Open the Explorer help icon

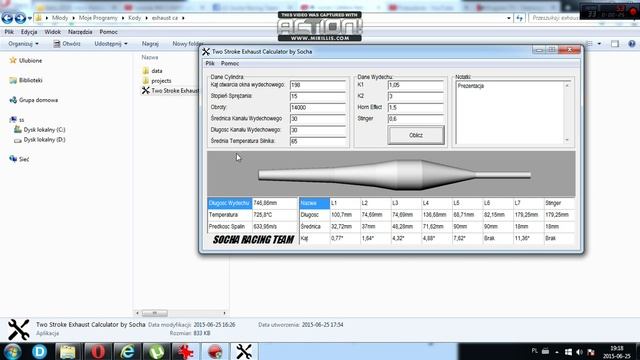(631, 44)
